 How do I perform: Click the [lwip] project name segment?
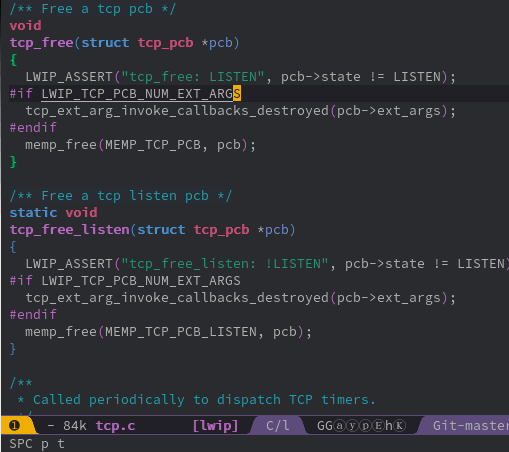tap(215, 426)
